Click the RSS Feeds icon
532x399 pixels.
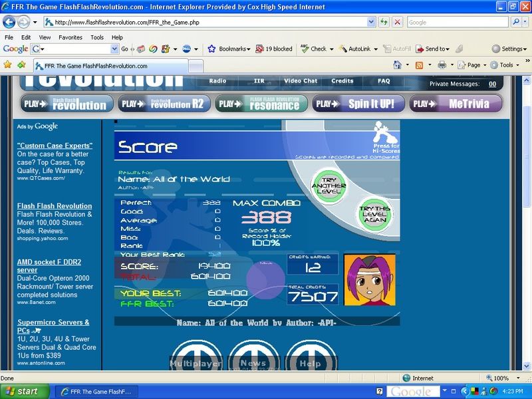pos(419,65)
